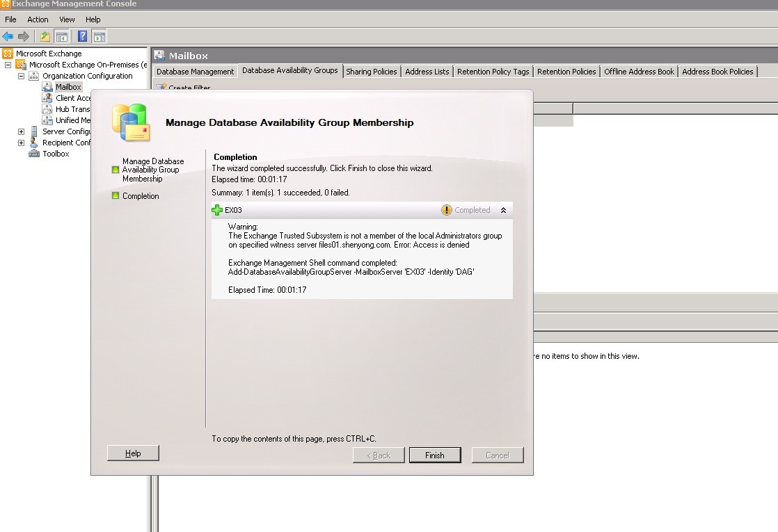Switch to the Address Book Policies tab

pos(717,72)
